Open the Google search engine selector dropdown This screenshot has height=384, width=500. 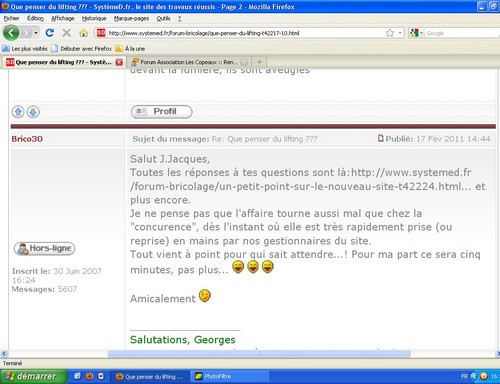click(416, 33)
